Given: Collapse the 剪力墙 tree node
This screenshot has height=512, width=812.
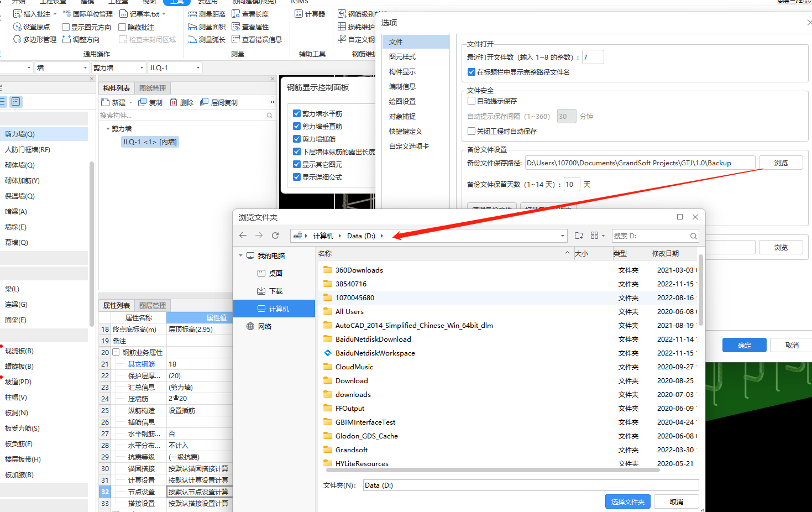Looking at the screenshot, I should pos(108,128).
